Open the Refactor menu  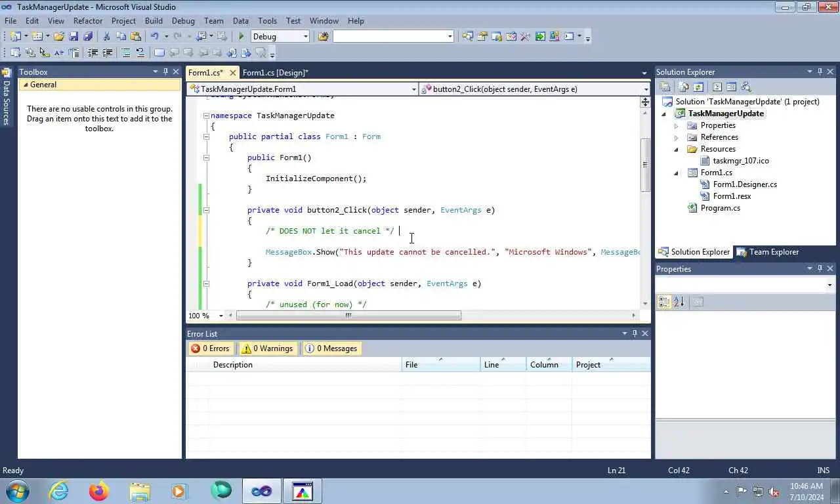click(88, 21)
